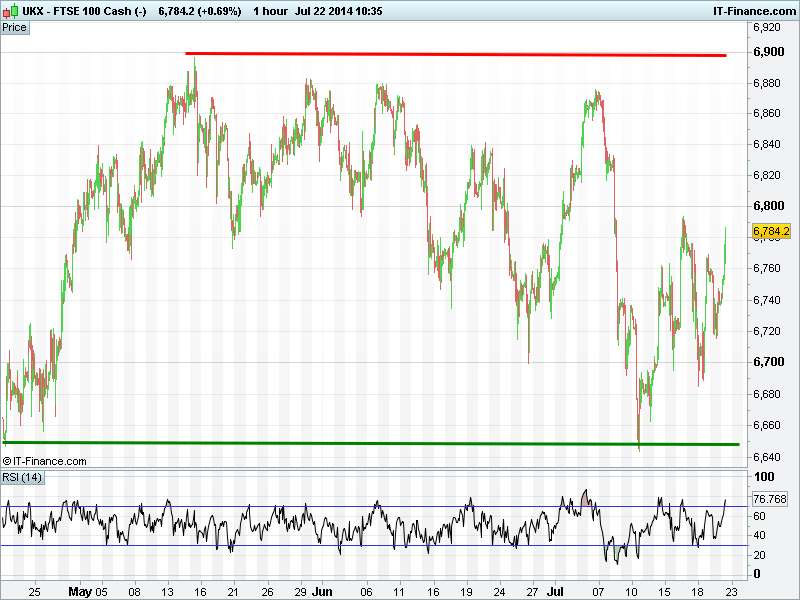
Task: Click the 6,920 price axis label
Action: pyautogui.click(x=767, y=27)
